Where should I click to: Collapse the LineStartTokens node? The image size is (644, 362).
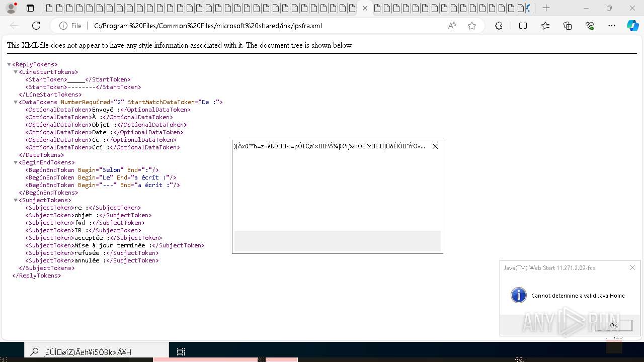pyautogui.click(x=16, y=72)
